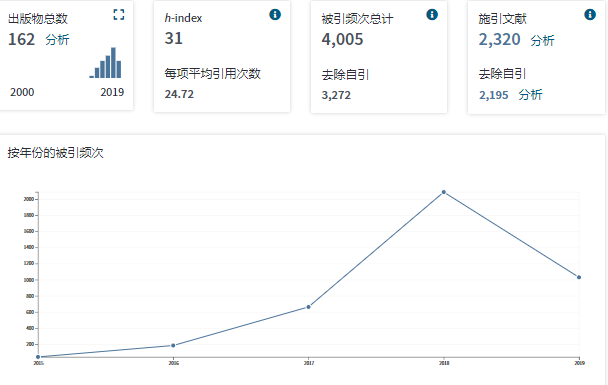Viewport: 608px width, 385px height.
Task: Select the 2016 data point on chart
Action: point(173,345)
